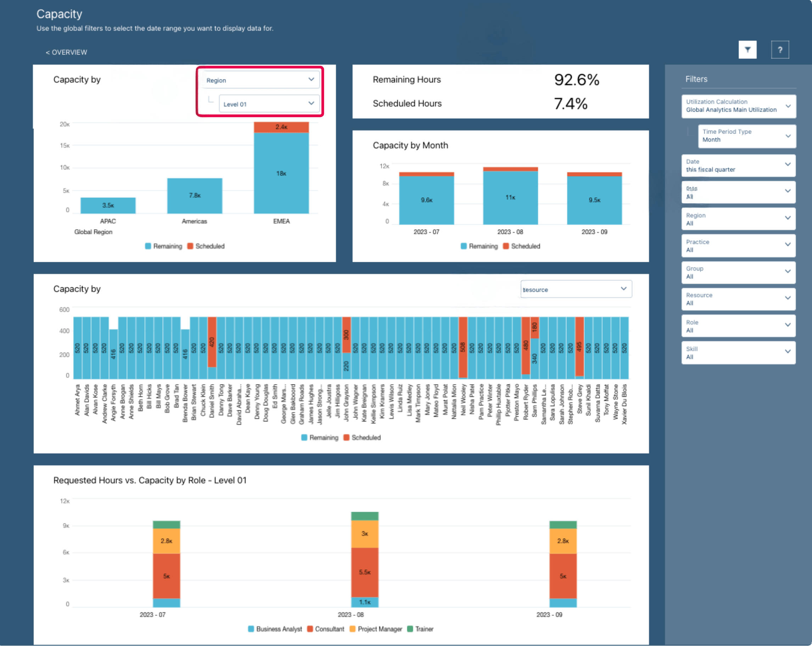Open the filter panel via funnel icon
This screenshot has height=646, width=812.
[747, 49]
